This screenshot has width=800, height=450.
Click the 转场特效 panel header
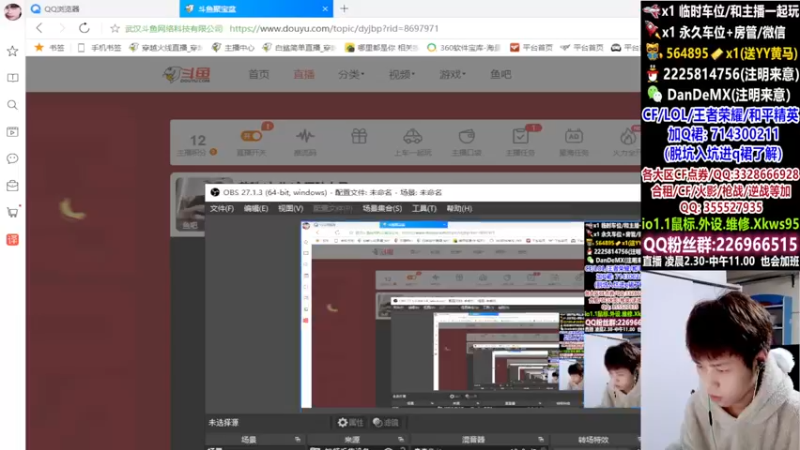593,439
